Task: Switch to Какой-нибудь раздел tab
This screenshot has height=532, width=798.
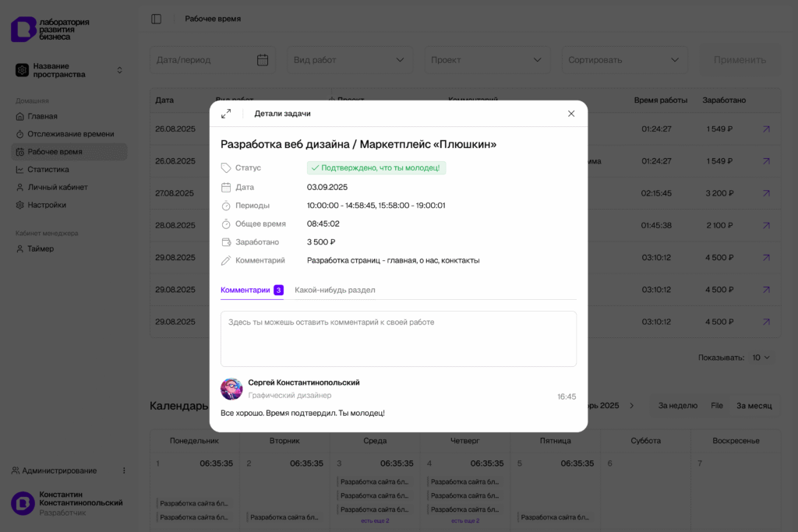Action: pyautogui.click(x=334, y=290)
